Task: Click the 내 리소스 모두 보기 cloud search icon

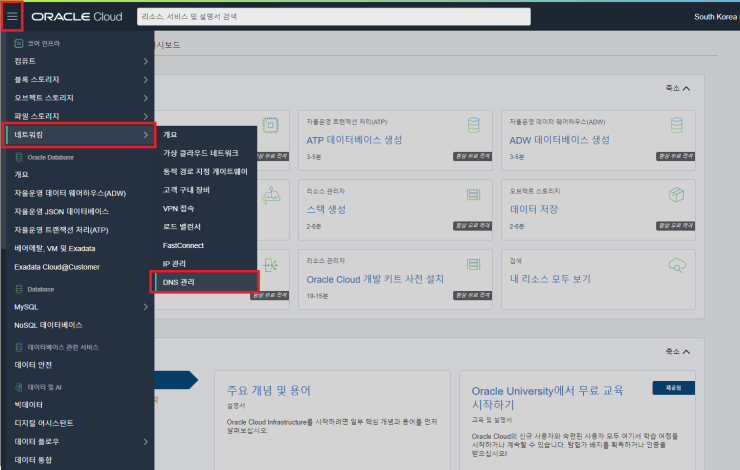Action: click(675, 265)
